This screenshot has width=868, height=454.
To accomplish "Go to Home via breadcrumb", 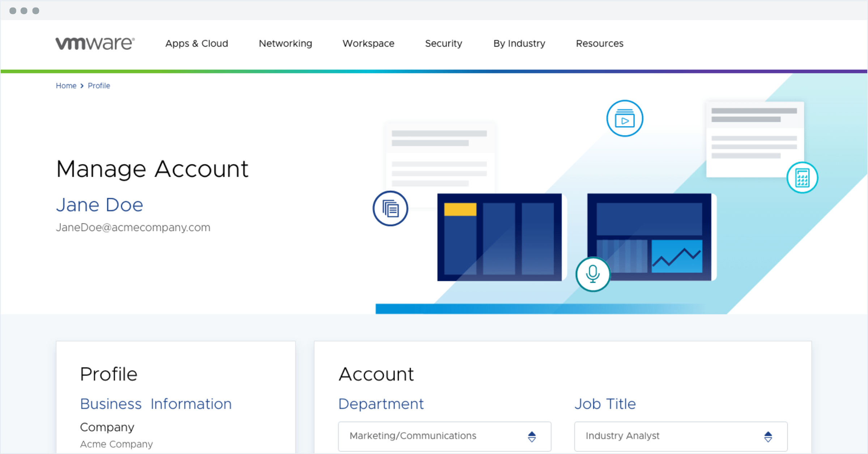I will click(x=66, y=86).
